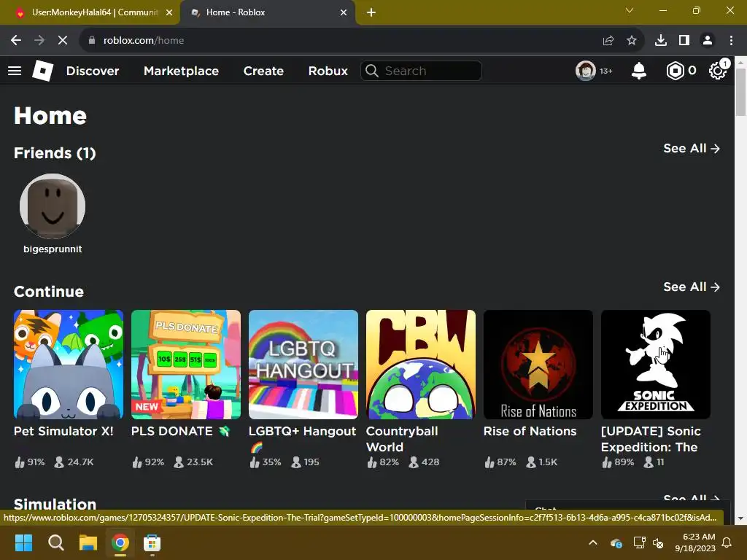See All in the Continue section
The height and width of the screenshot is (560, 747).
(x=692, y=287)
